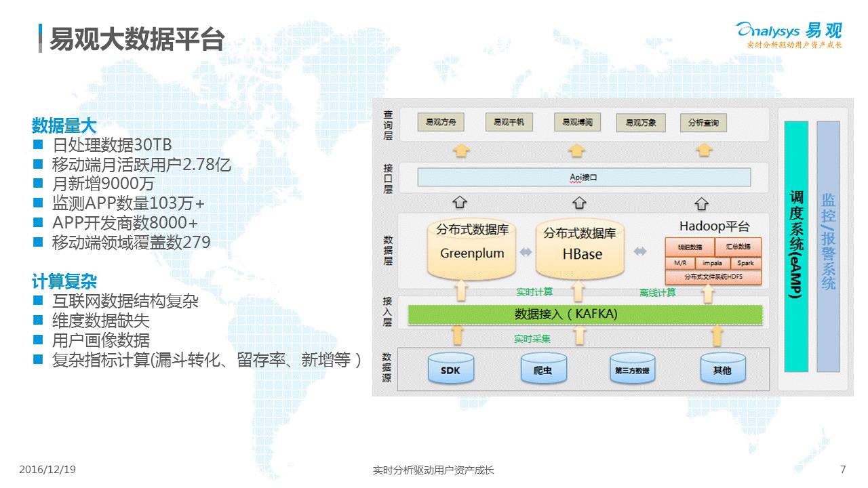Select the Spark block
This screenshot has width=868, height=488.
click(746, 263)
